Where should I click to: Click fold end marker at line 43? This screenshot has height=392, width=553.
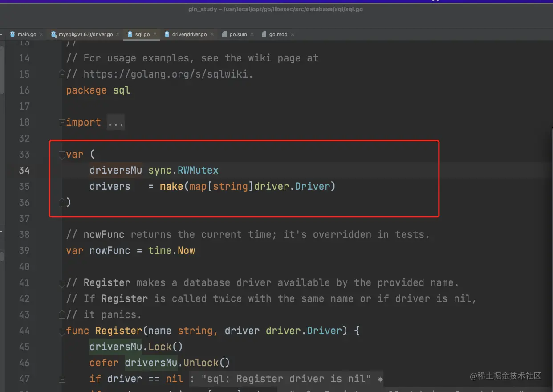(62, 315)
